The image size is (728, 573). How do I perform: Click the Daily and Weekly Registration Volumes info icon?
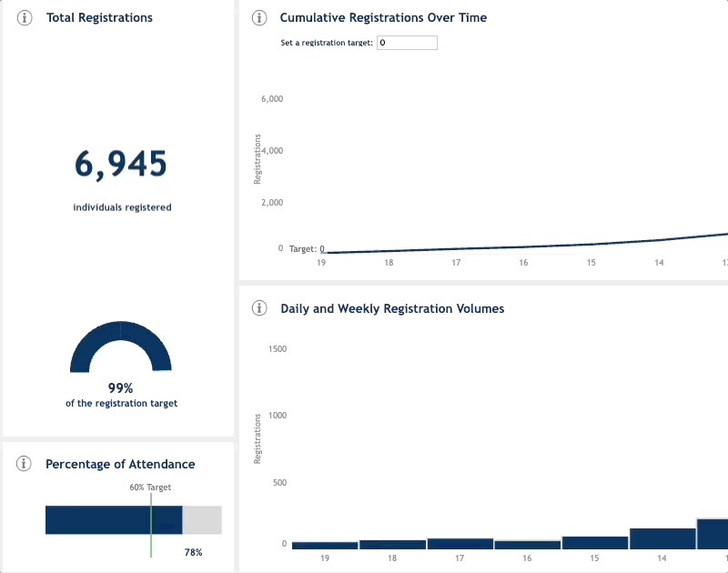click(x=259, y=307)
